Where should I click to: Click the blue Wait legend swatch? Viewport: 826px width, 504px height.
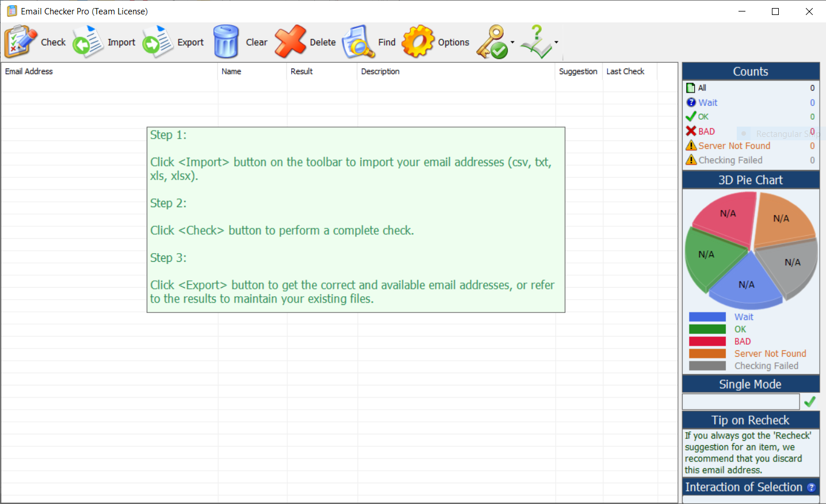(707, 317)
